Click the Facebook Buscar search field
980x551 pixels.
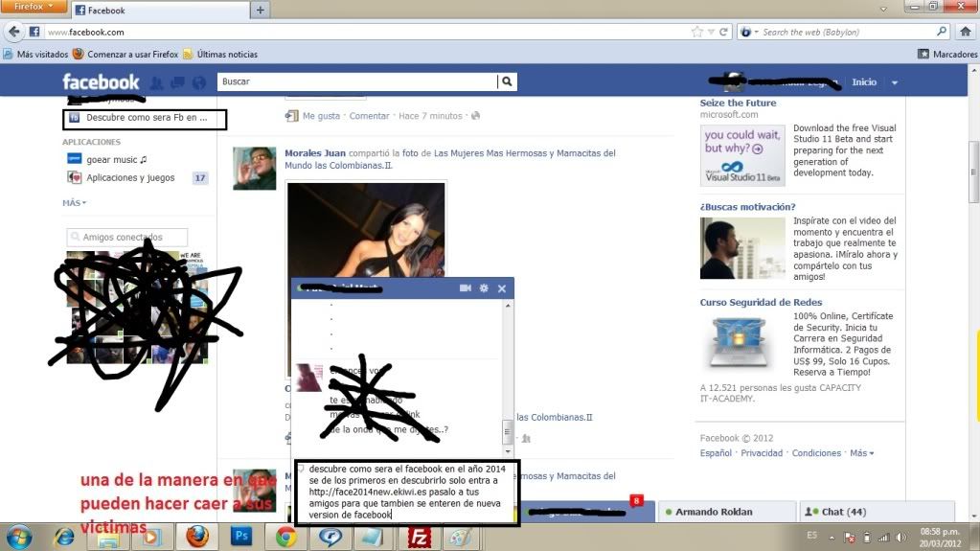pyautogui.click(x=357, y=81)
